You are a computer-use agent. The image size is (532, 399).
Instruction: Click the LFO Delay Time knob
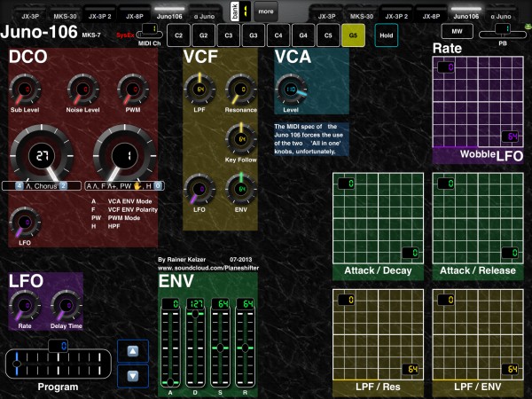click(66, 306)
